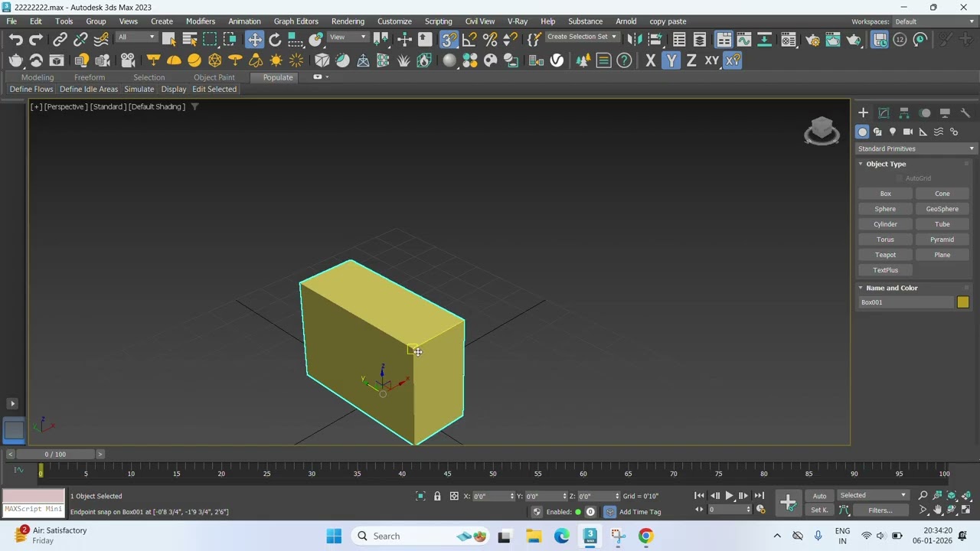Open Rendered Frame Window
The height and width of the screenshot is (551, 980).
(833, 40)
